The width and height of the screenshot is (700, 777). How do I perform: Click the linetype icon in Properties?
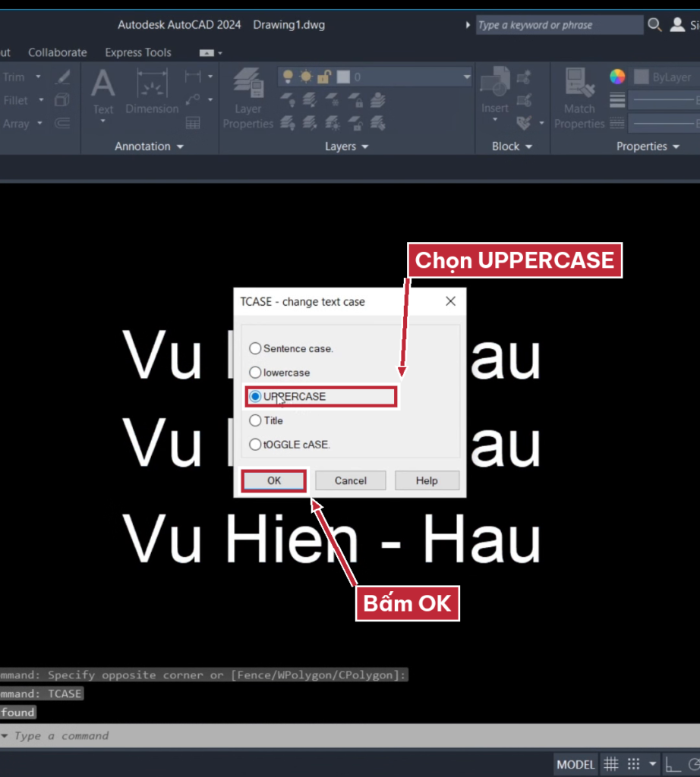617,123
